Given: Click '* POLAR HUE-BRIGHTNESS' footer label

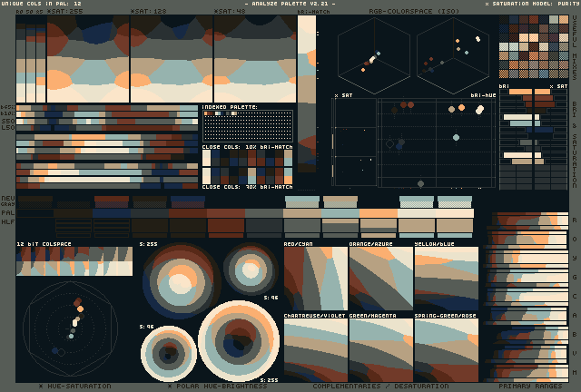Looking at the screenshot, I should point(218,386).
